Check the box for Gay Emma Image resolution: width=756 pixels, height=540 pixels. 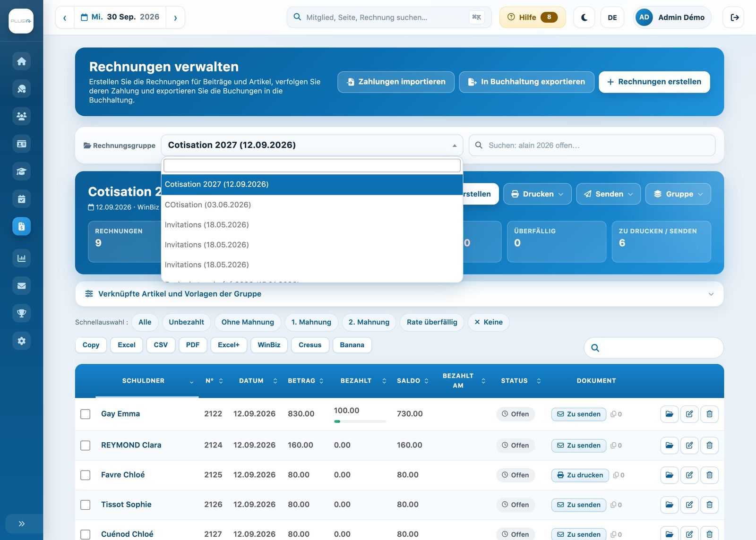tap(86, 414)
